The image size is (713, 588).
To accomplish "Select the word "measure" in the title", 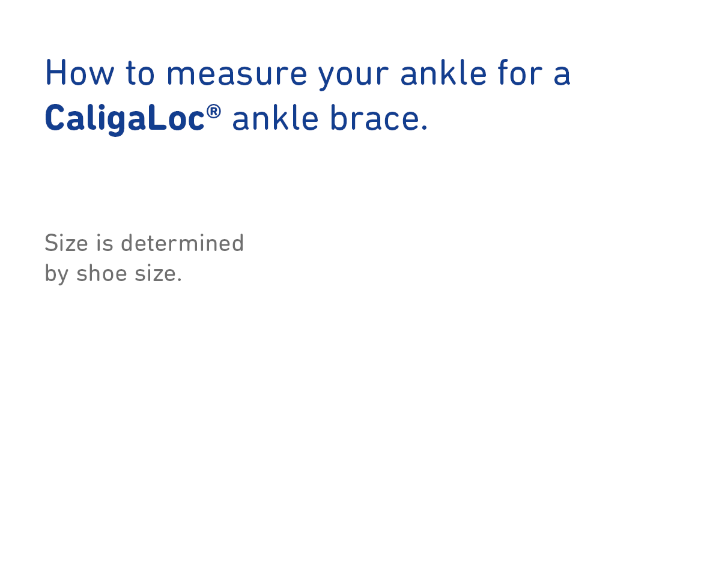I will (x=236, y=73).
